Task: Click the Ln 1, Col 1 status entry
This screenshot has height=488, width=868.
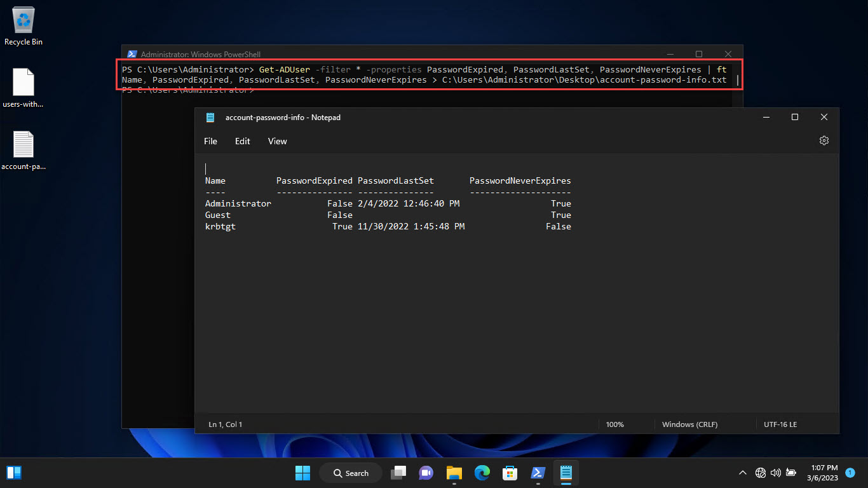Action: [226, 424]
